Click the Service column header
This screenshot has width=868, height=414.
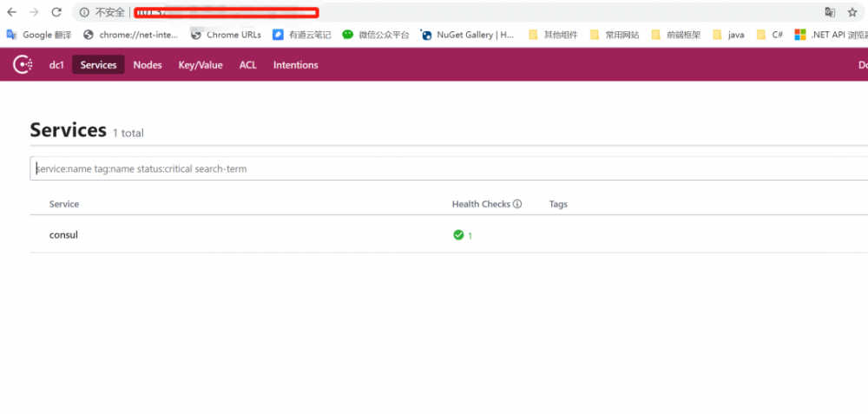[64, 204]
